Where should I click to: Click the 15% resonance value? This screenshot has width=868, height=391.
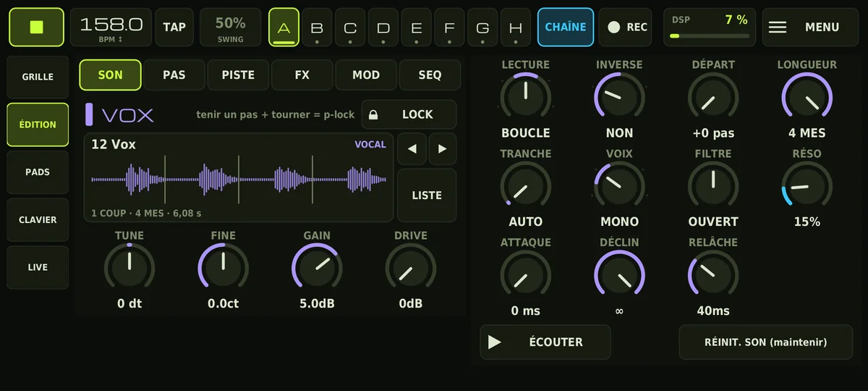[x=807, y=222]
